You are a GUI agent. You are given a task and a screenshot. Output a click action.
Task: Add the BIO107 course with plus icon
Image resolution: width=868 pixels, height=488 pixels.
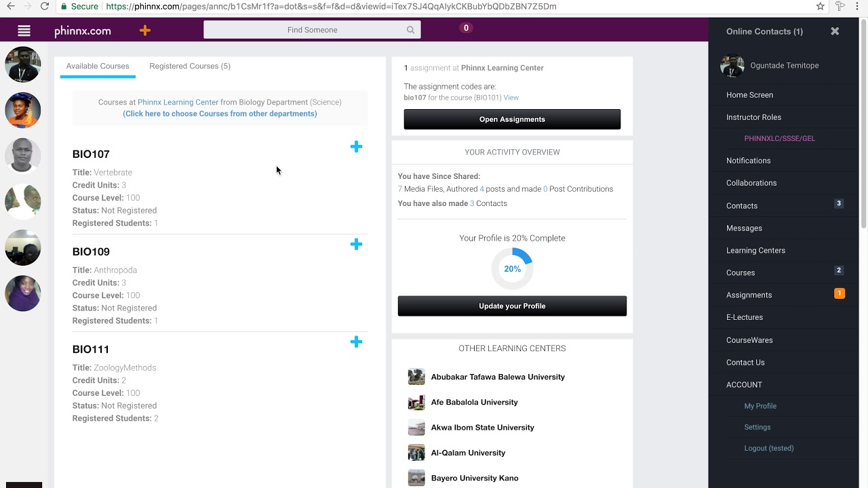coord(356,146)
